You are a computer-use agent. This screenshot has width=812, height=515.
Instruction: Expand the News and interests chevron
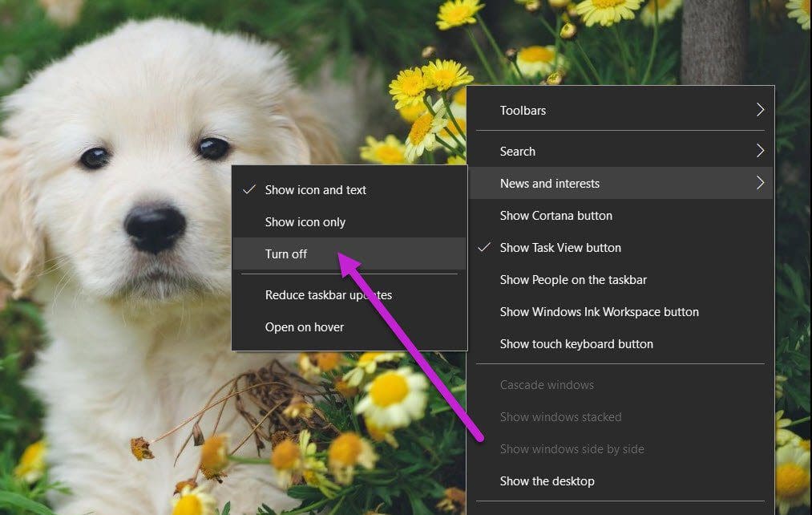click(x=760, y=183)
